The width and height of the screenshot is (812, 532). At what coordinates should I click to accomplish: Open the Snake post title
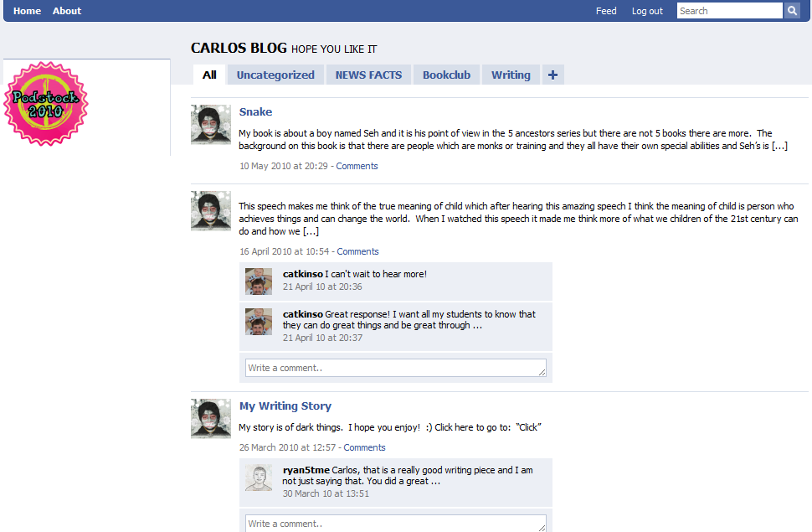click(255, 111)
